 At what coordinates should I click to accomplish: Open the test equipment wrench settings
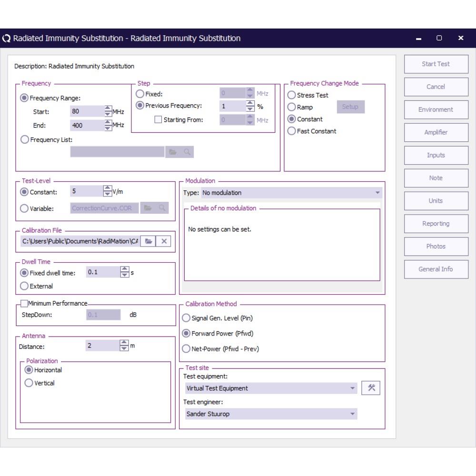(371, 387)
